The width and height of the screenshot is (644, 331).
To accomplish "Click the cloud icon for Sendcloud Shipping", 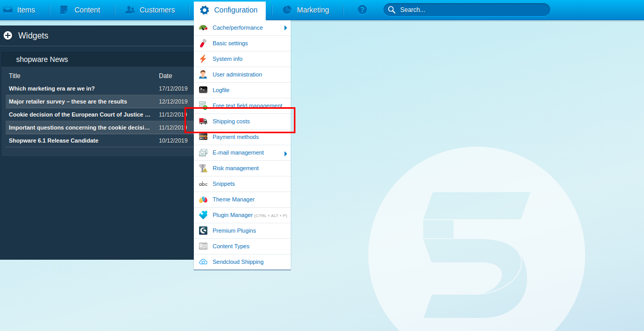I will point(203,262).
